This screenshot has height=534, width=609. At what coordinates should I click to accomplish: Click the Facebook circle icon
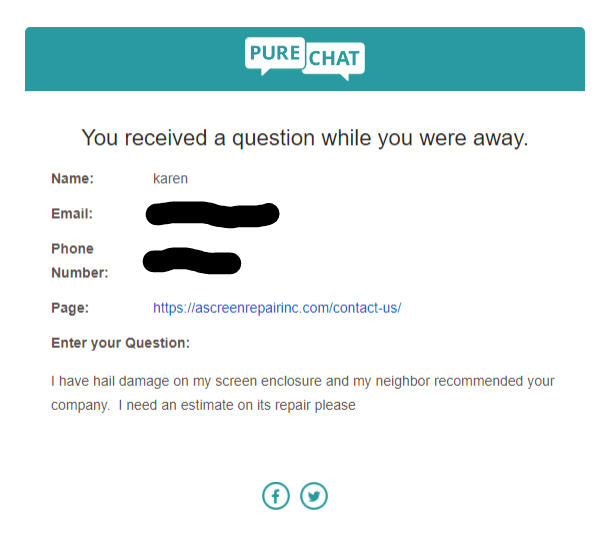(276, 495)
